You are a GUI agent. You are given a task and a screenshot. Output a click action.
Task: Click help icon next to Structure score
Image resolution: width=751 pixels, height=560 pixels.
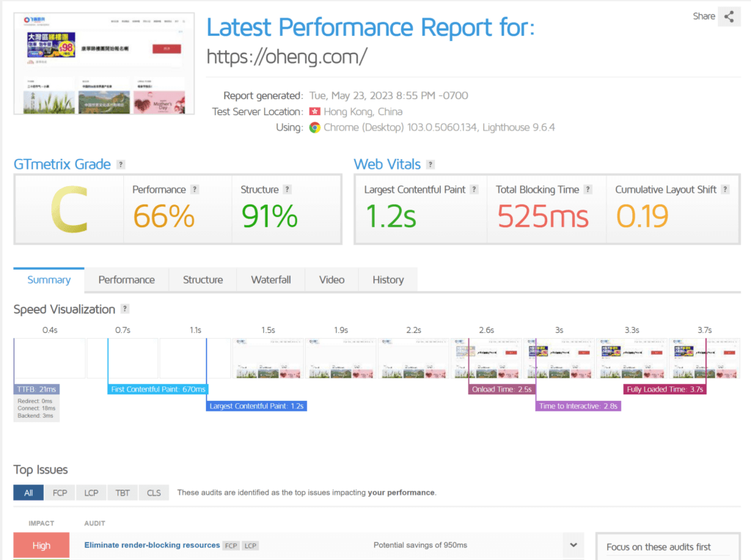(287, 190)
